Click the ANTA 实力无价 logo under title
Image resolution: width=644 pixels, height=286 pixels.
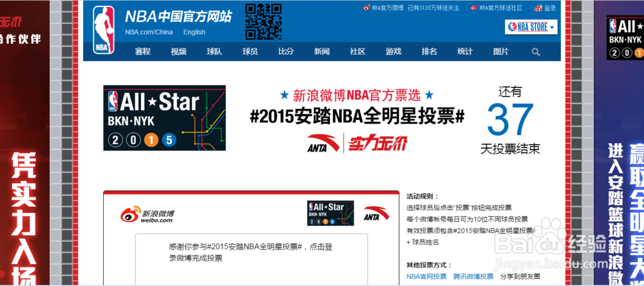[357, 143]
